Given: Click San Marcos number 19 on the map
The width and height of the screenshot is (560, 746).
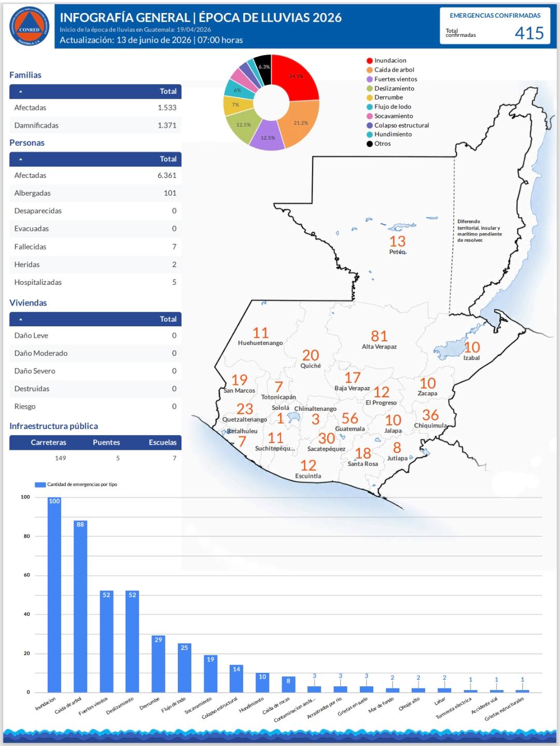Looking at the screenshot, I should pyautogui.click(x=239, y=380).
